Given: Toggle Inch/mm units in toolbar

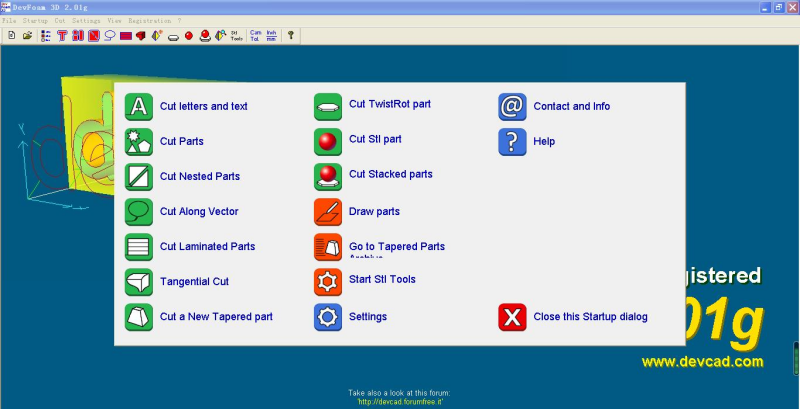Looking at the screenshot, I should pos(271,36).
